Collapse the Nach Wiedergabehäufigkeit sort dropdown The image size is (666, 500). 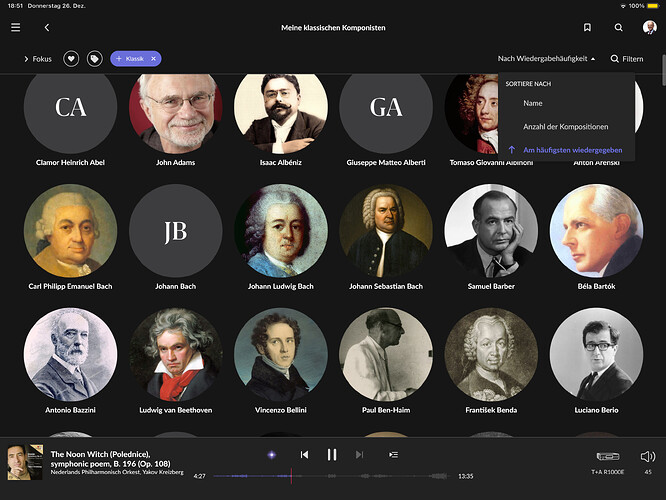pos(546,59)
